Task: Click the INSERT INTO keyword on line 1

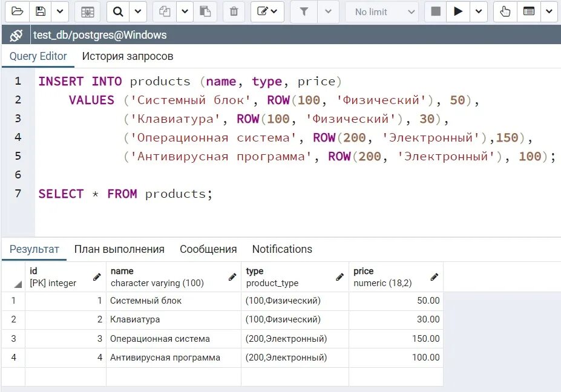Action: click(80, 82)
